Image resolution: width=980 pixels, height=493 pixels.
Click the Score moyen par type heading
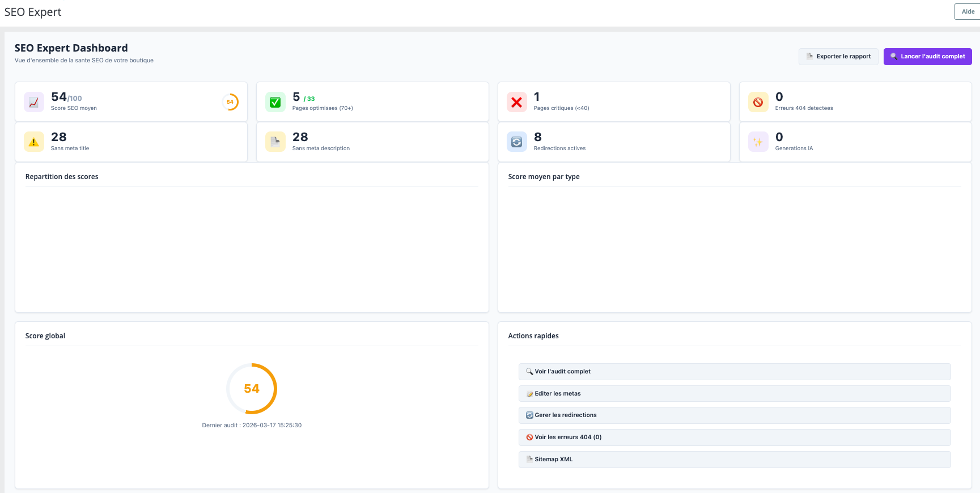pos(544,177)
